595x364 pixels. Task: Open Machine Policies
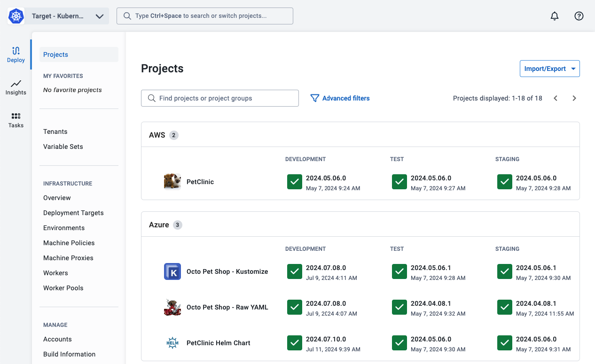pyautogui.click(x=69, y=243)
